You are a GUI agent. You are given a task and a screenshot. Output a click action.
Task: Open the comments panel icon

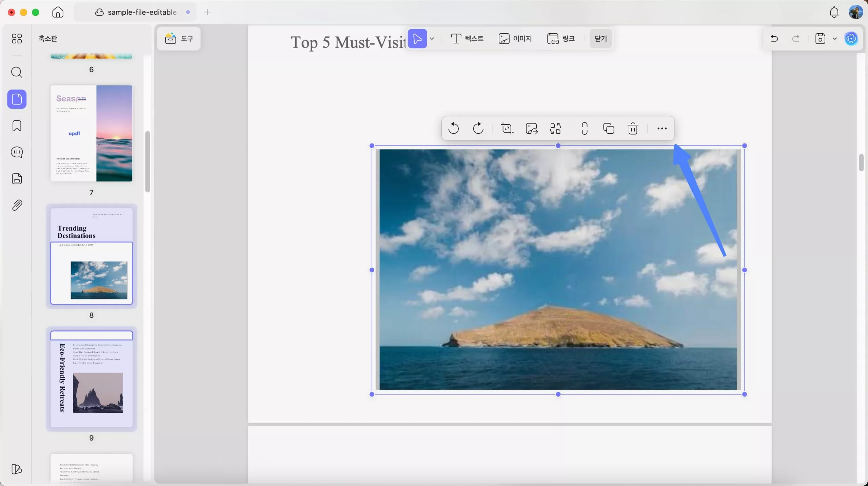pos(17,152)
